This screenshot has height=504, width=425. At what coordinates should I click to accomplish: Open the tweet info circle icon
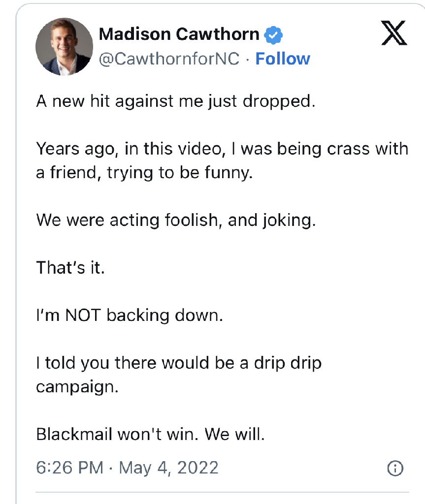(395, 468)
